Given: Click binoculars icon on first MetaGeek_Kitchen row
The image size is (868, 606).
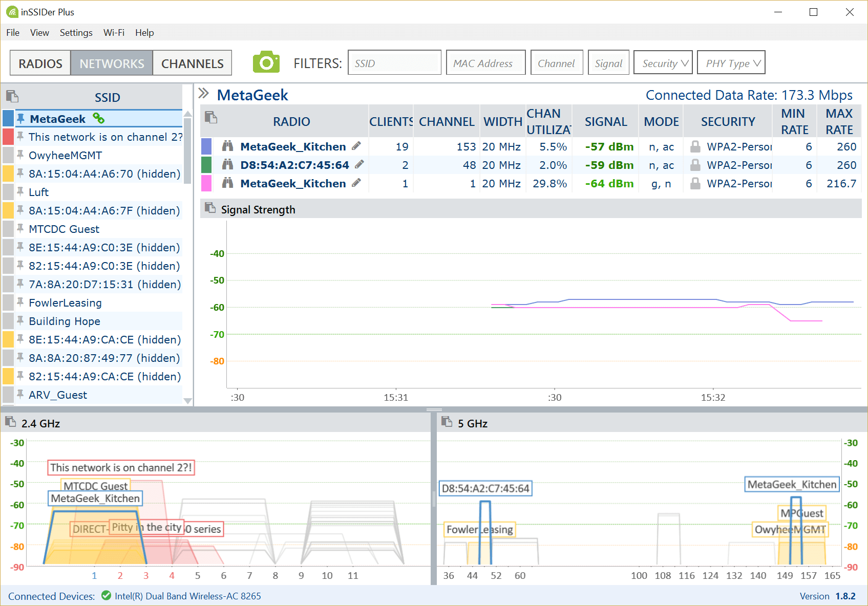Looking at the screenshot, I should tap(227, 146).
